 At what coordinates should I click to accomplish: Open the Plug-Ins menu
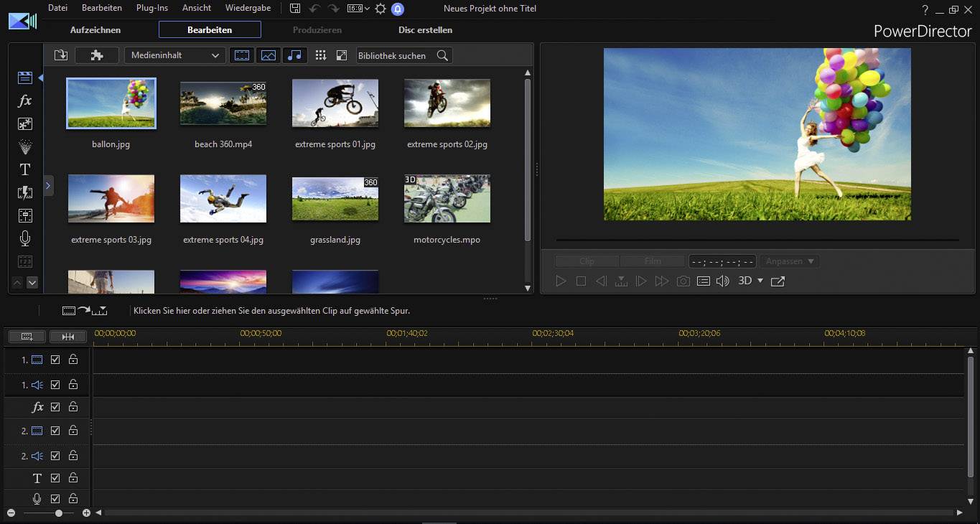(152, 8)
